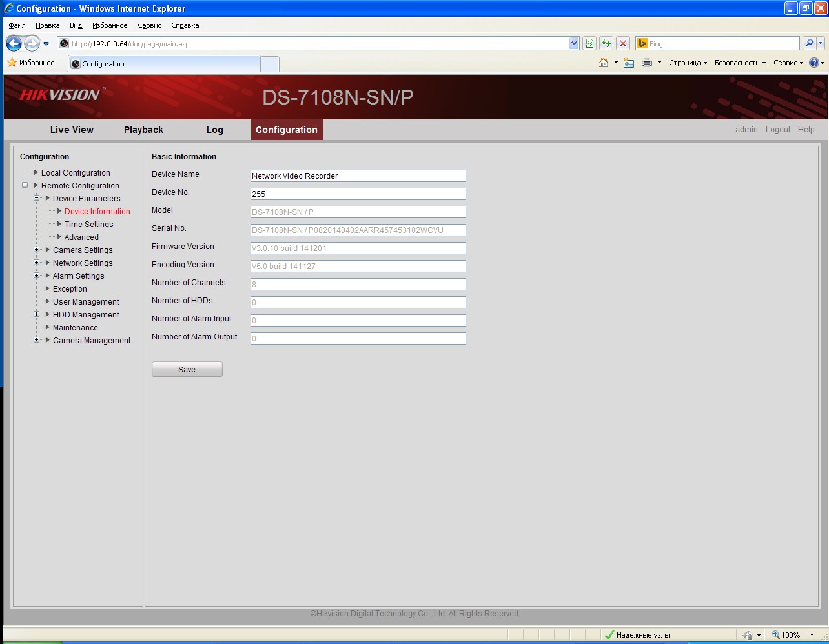The image size is (829, 644).
Task: Expand the HDD Management tree node
Action: point(37,314)
